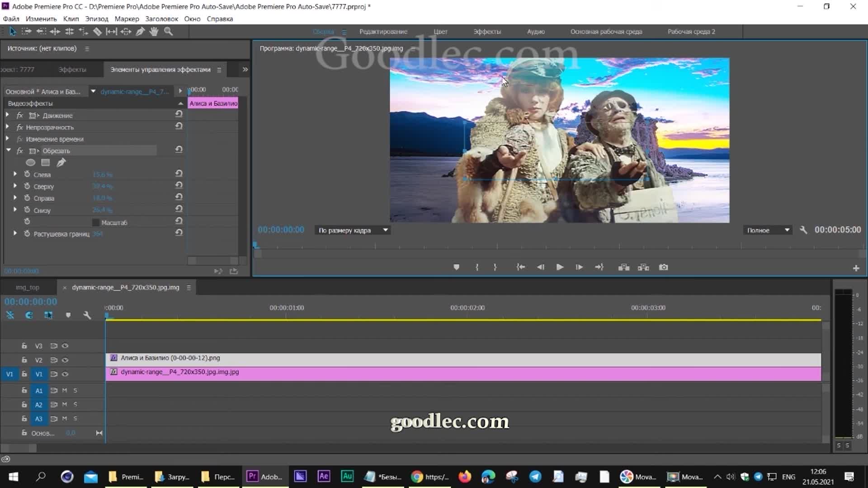This screenshot has width=868, height=488.
Task: Reset the Непрозрачность effect
Action: point(179,126)
